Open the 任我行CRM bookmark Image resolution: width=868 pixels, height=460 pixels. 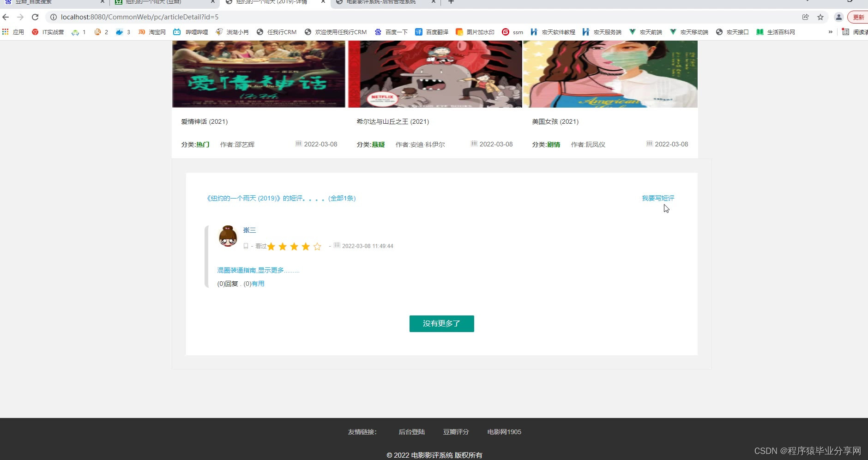[x=277, y=32]
